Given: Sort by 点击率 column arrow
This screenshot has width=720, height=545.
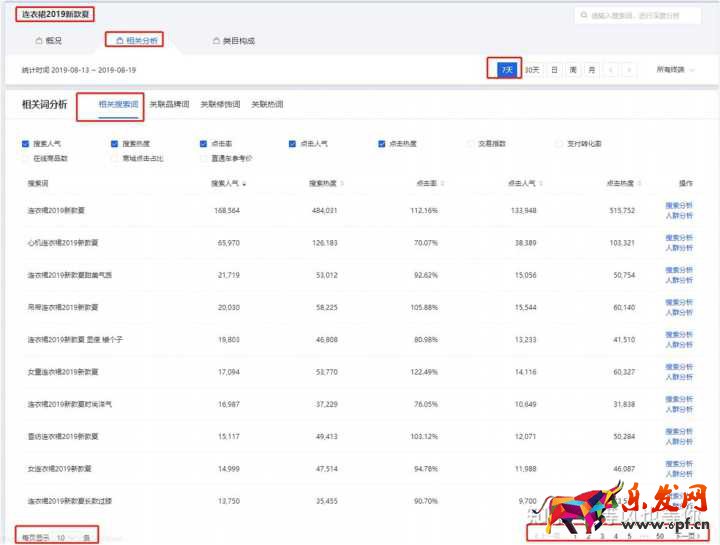Looking at the screenshot, I should 441,184.
